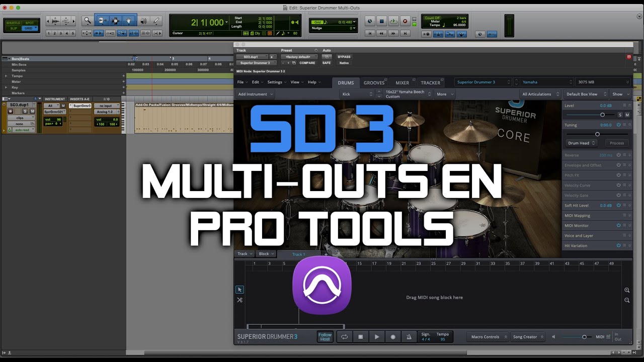This screenshot has width=644, height=362.
Task: Zoom in the Superior Drummer song track
Action: click(x=627, y=290)
